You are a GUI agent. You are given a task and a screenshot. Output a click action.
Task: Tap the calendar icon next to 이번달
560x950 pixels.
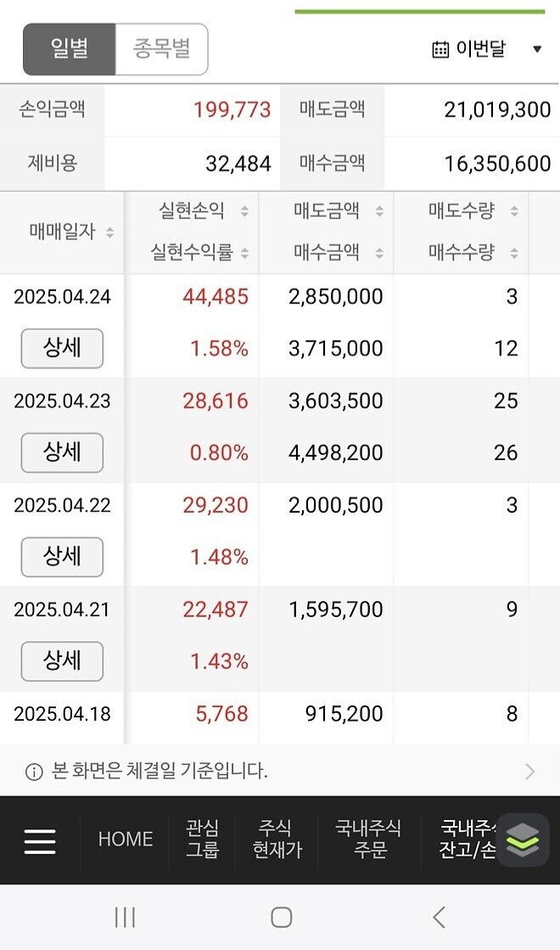pos(440,49)
